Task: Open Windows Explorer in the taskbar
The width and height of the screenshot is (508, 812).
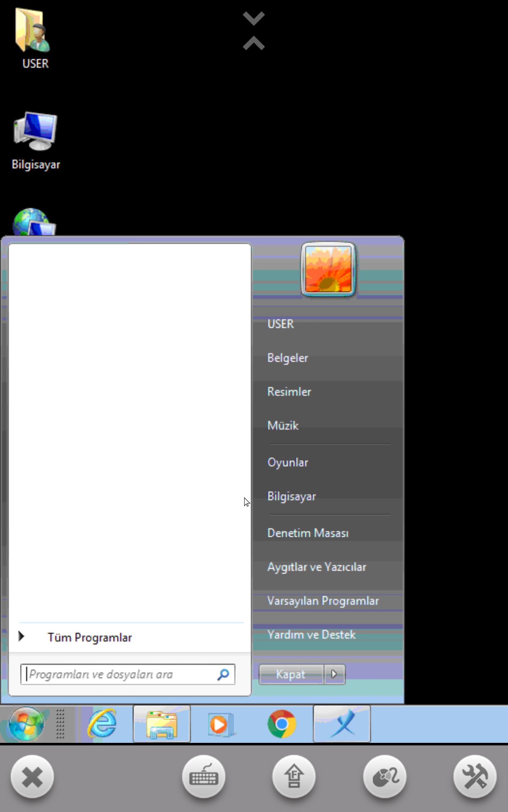Action: pos(162,724)
